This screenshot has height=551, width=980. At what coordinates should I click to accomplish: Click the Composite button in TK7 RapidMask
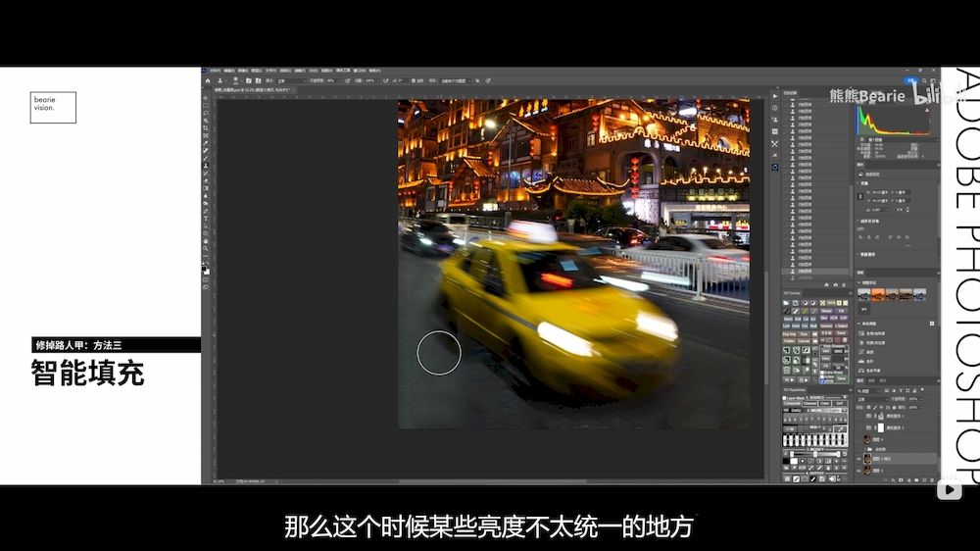(793, 403)
